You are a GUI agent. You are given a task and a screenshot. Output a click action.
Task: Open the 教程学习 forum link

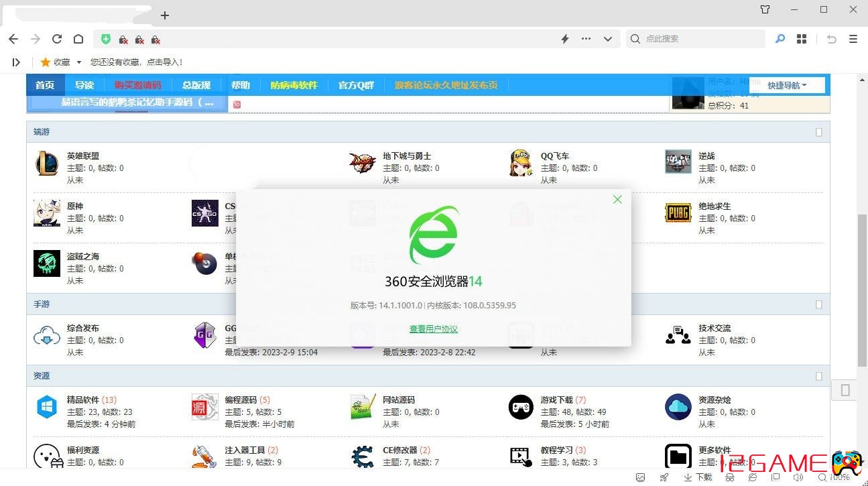coord(556,450)
